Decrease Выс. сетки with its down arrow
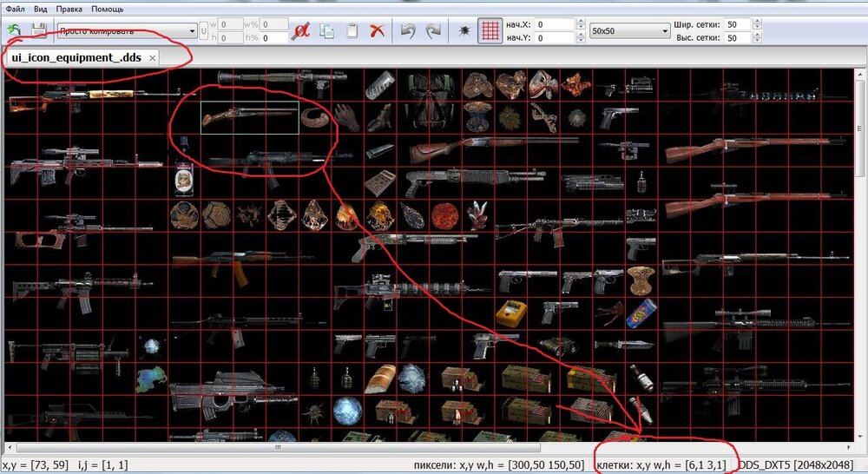This screenshot has width=868, height=474. (757, 41)
